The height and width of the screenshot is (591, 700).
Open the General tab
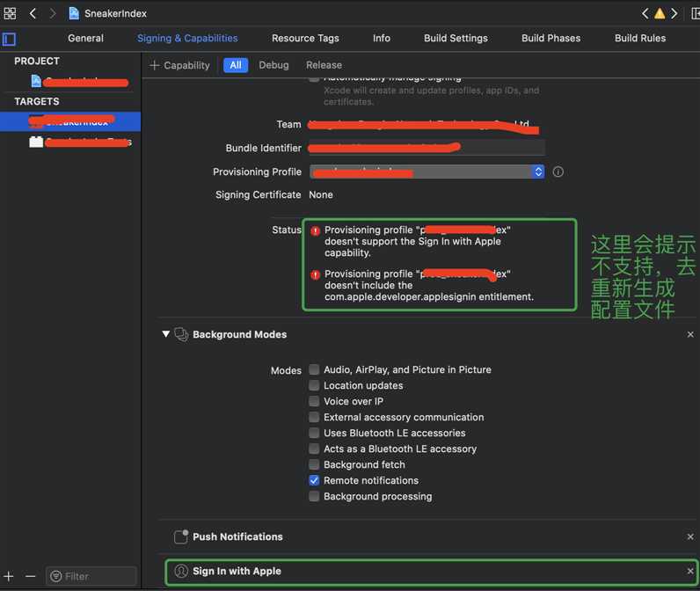click(x=85, y=39)
